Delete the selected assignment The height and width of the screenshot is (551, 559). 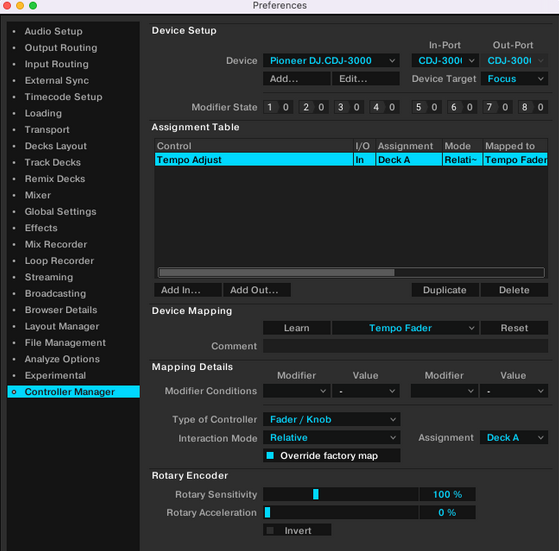pos(514,290)
